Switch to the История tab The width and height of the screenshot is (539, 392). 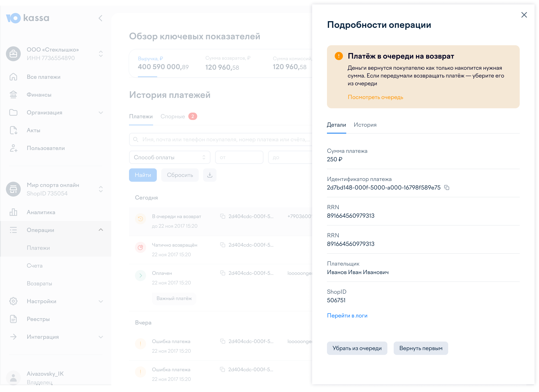[x=365, y=125]
